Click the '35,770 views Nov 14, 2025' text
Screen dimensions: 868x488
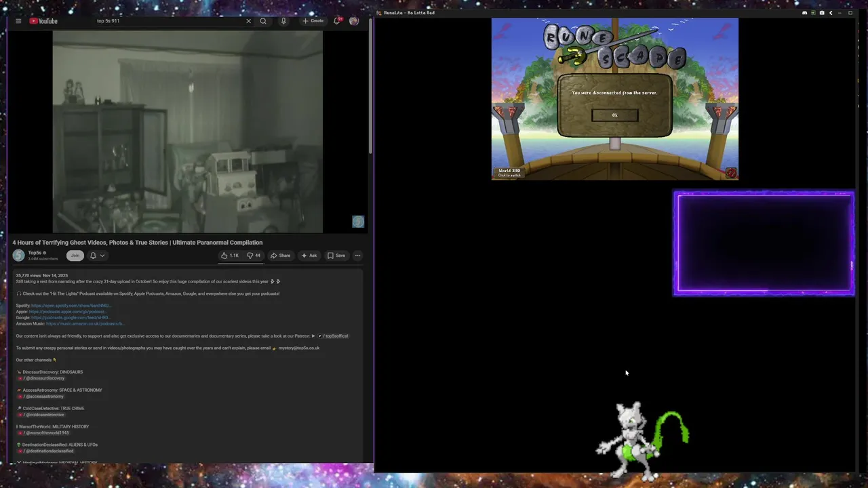(42, 276)
